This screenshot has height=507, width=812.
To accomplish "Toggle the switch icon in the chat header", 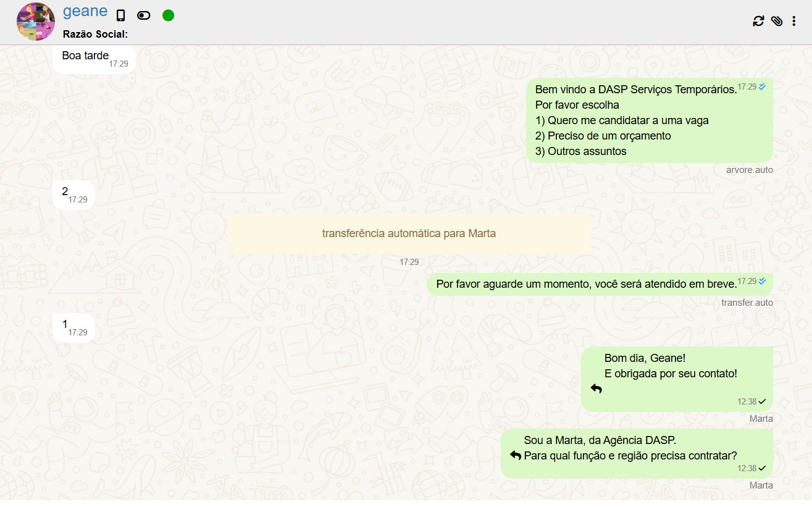I will [144, 15].
